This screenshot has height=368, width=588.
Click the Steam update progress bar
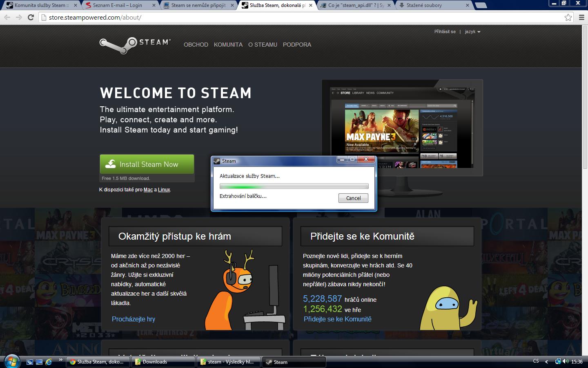pyautogui.click(x=294, y=186)
